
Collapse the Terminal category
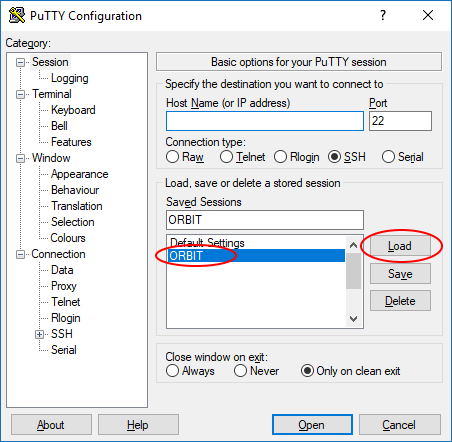pyautogui.click(x=21, y=94)
